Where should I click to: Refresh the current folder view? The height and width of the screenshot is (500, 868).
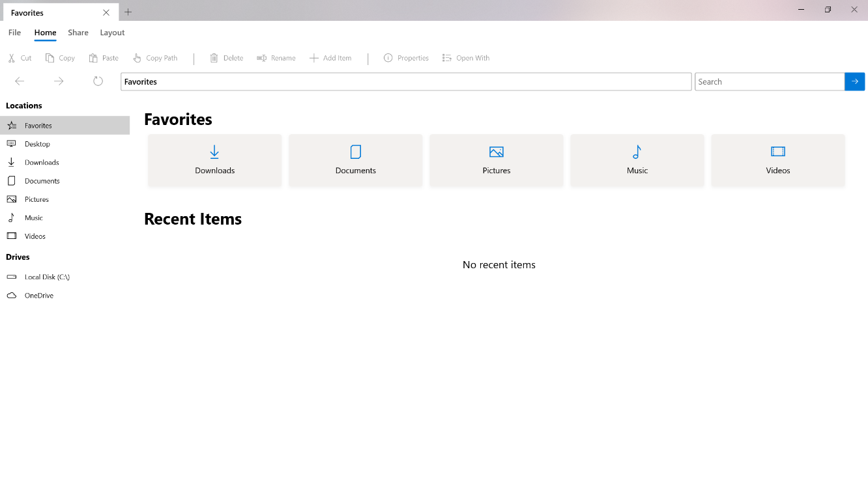click(98, 81)
